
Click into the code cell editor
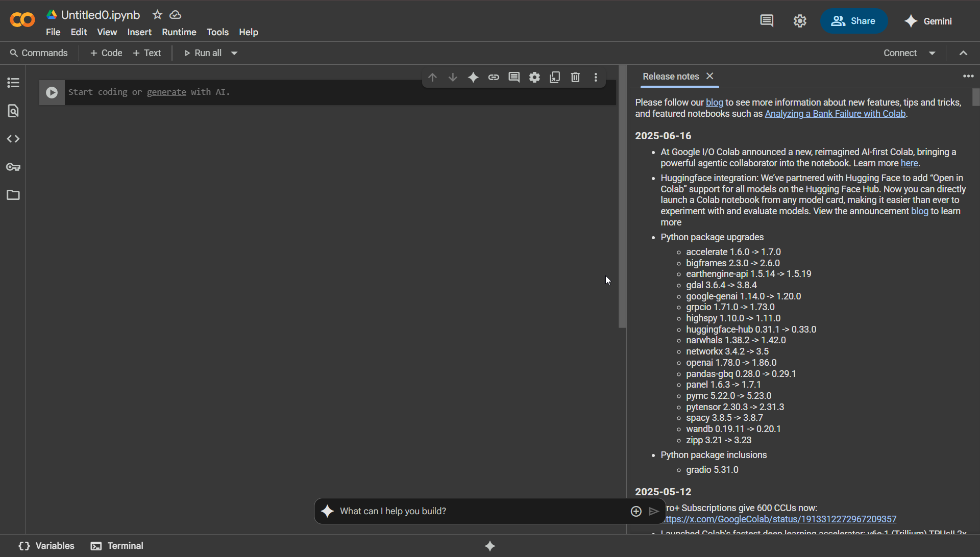coord(340,92)
